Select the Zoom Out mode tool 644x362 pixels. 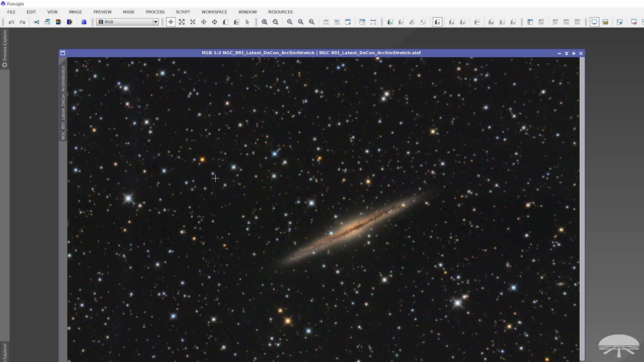[193, 22]
